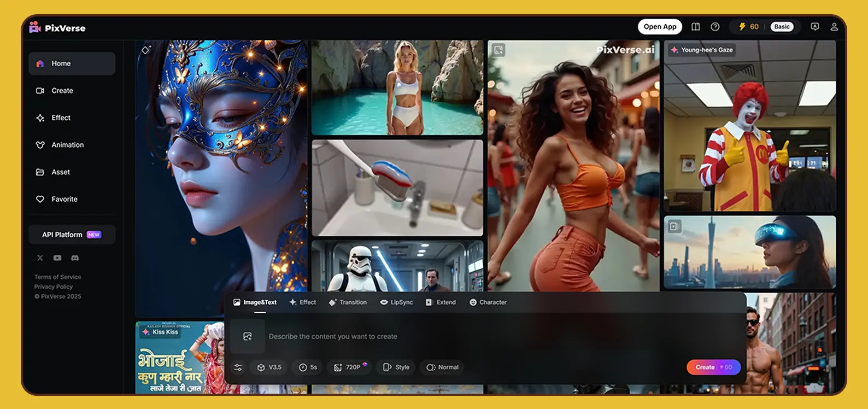Go to Create in the sidebar
The height and width of the screenshot is (409, 868).
[72, 91]
